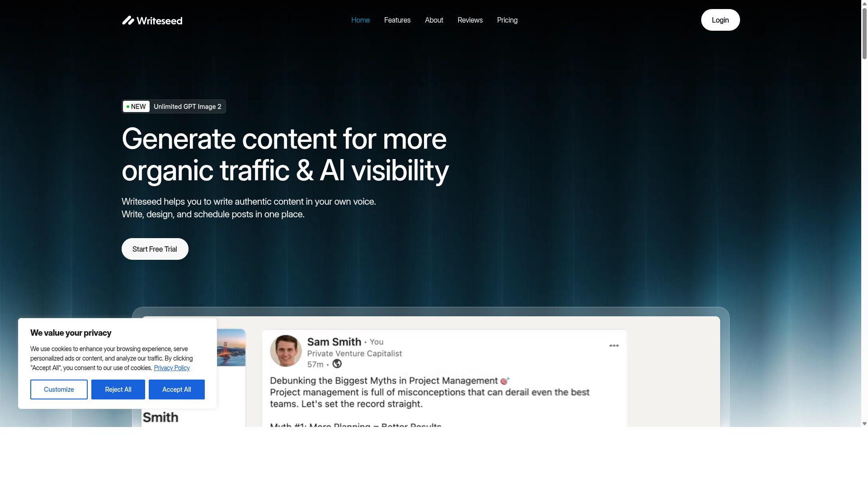Click the Writeseed logo
This screenshot has width=868, height=488.
(152, 20)
